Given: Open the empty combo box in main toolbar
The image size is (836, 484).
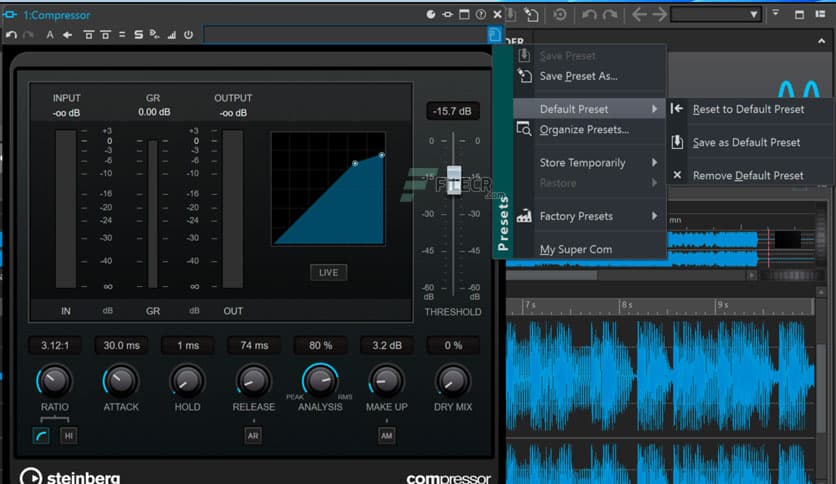Looking at the screenshot, I should pos(716,14).
